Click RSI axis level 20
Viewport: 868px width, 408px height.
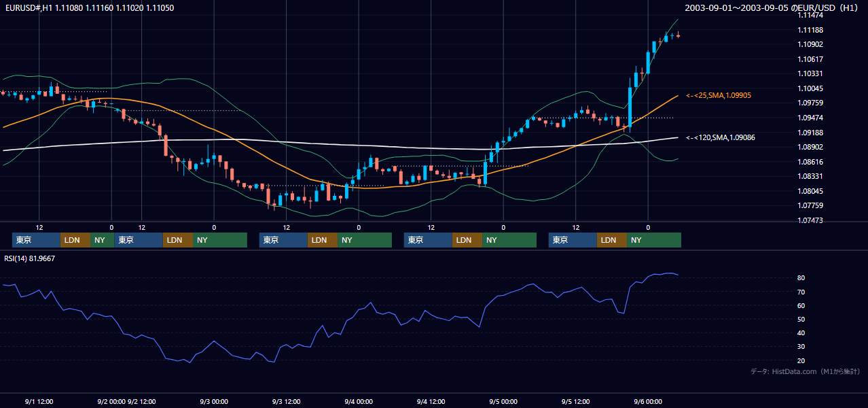coord(801,360)
